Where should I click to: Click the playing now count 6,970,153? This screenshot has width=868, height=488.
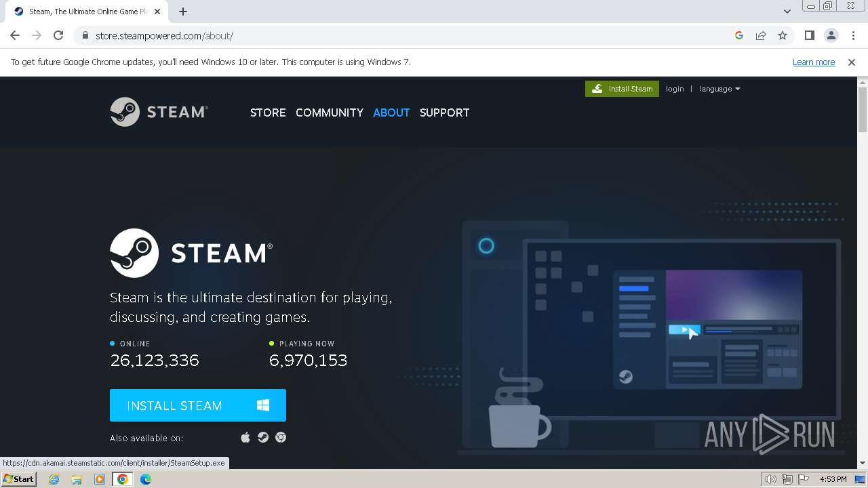click(x=309, y=360)
